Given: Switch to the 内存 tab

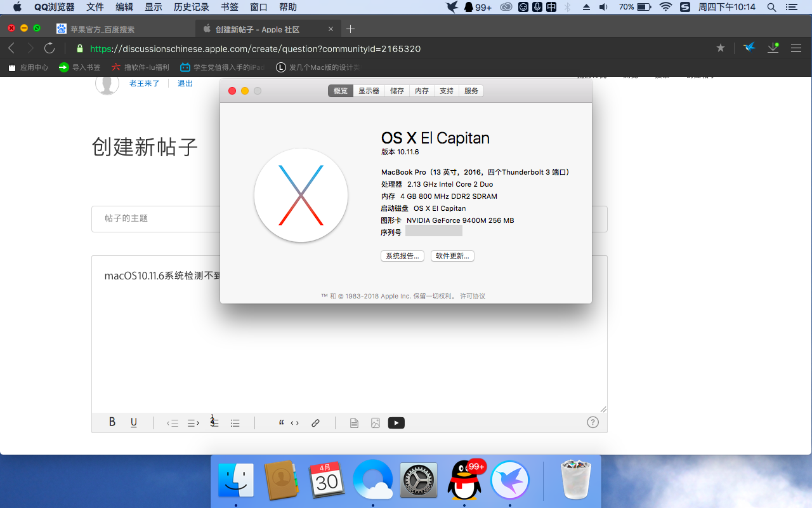Looking at the screenshot, I should (422, 91).
